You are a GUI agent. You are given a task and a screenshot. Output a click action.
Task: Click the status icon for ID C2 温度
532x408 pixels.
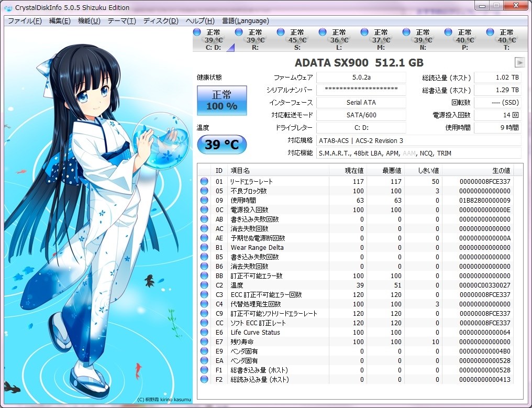[204, 285]
